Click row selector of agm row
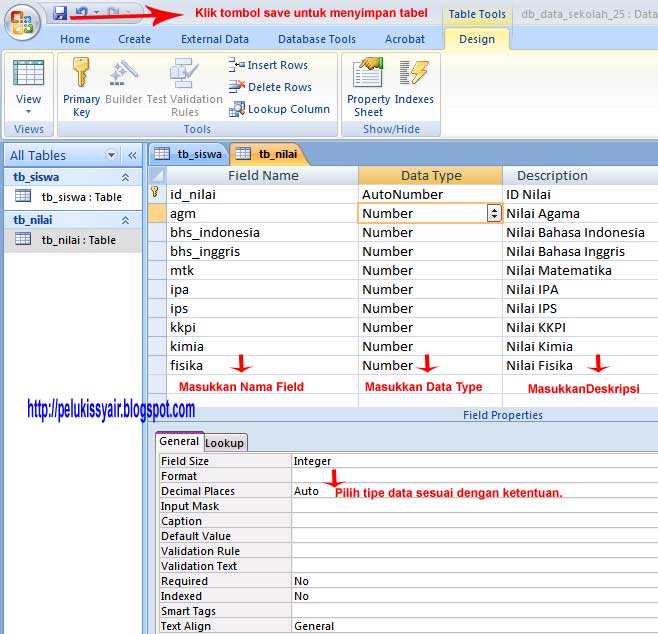The width and height of the screenshot is (658, 634). pos(157,213)
